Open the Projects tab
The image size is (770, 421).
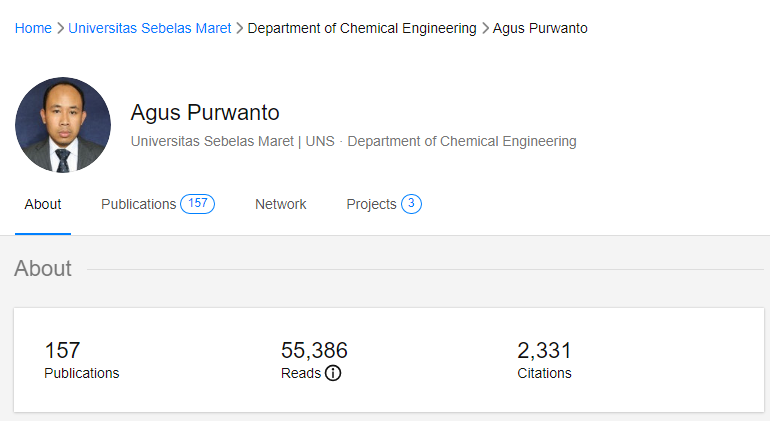[371, 204]
